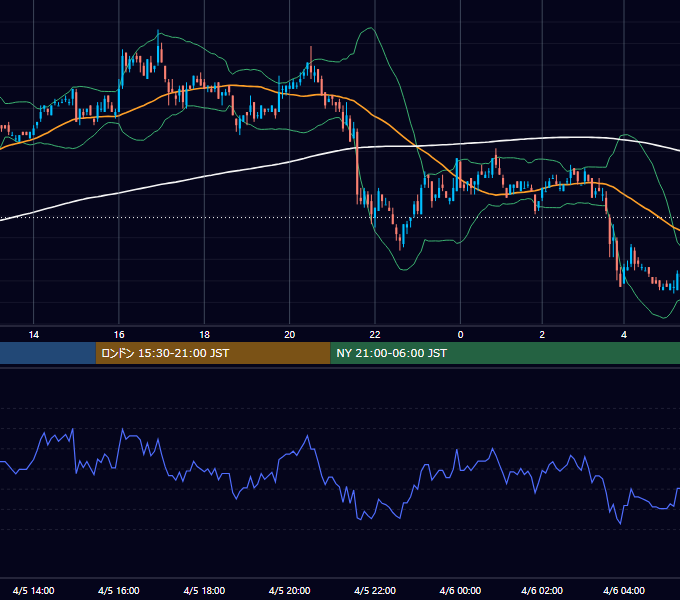Screen dimensions: 680x600
Task: Click the time axis label 14
Action: (x=33, y=335)
